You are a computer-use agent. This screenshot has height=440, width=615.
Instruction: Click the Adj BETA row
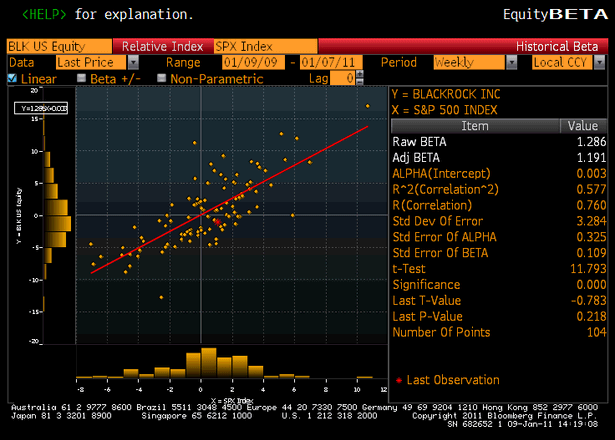point(499,158)
